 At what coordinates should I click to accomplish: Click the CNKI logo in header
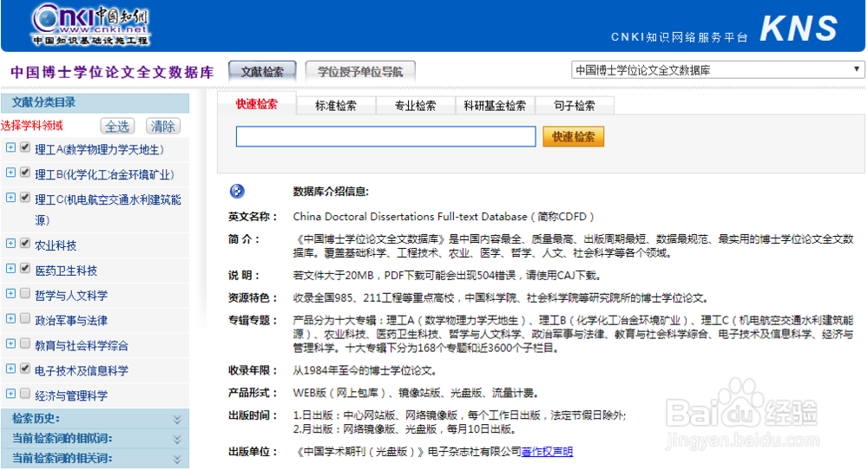pos(91,24)
